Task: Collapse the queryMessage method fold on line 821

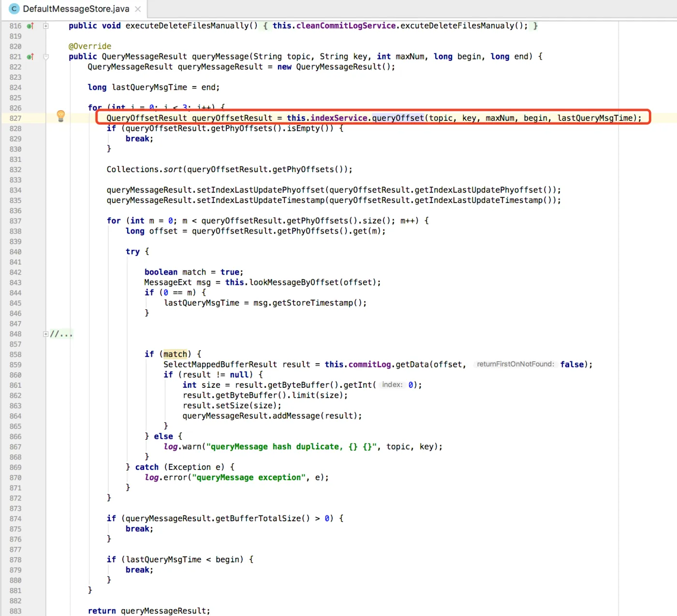Action: [46, 57]
